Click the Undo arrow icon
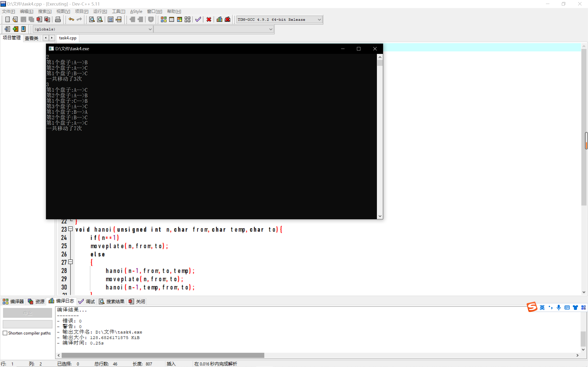 pos(71,19)
